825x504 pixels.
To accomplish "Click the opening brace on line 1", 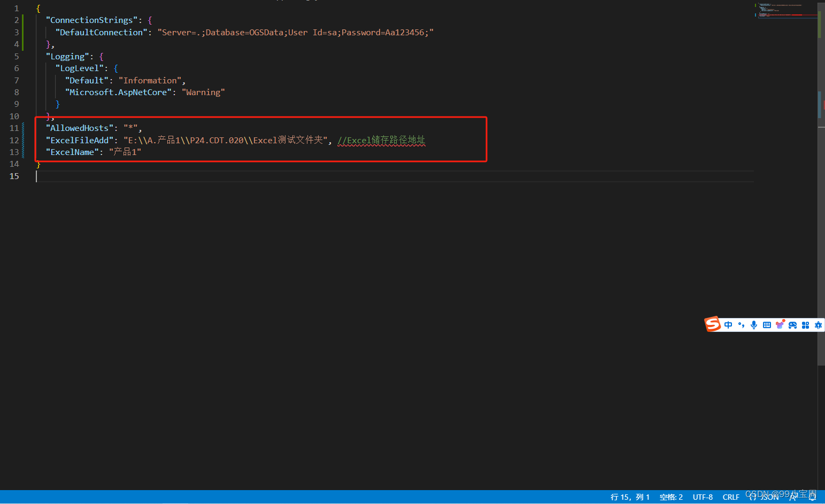I will point(38,9).
